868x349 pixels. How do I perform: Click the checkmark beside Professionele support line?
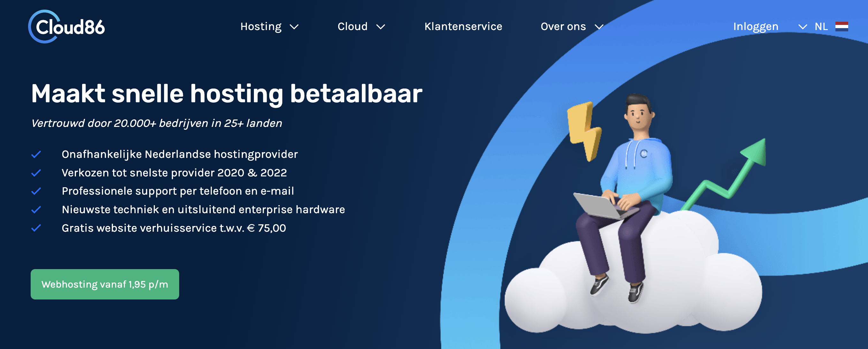coord(36,191)
